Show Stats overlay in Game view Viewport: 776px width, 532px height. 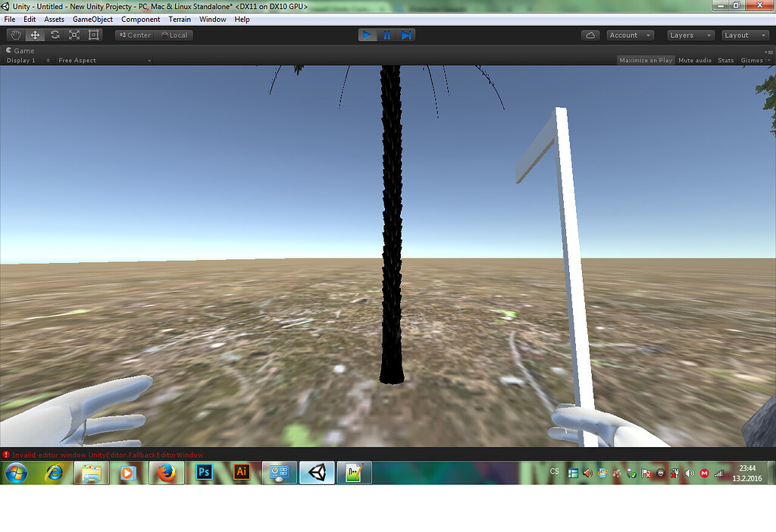click(725, 60)
